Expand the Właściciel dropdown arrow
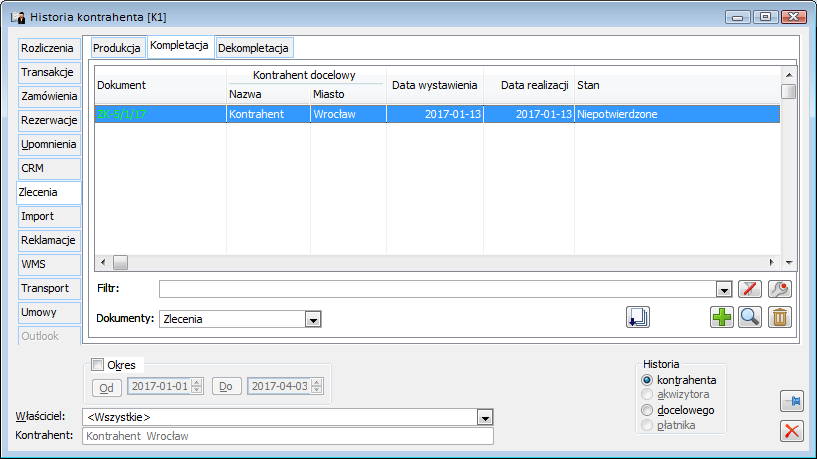Image resolution: width=817 pixels, height=459 pixels. coord(485,417)
